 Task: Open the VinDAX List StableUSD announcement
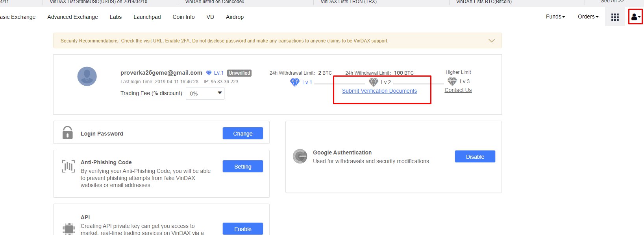[x=98, y=2]
